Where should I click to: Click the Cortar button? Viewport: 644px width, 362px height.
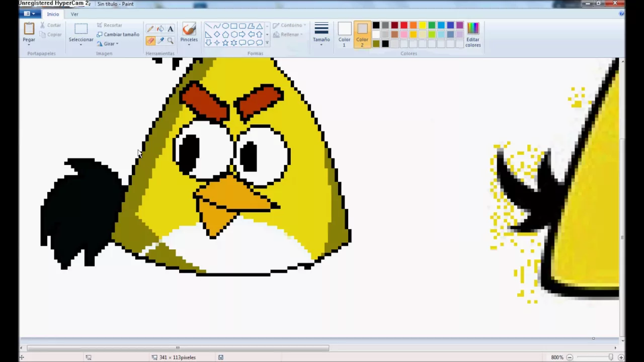[x=50, y=25]
